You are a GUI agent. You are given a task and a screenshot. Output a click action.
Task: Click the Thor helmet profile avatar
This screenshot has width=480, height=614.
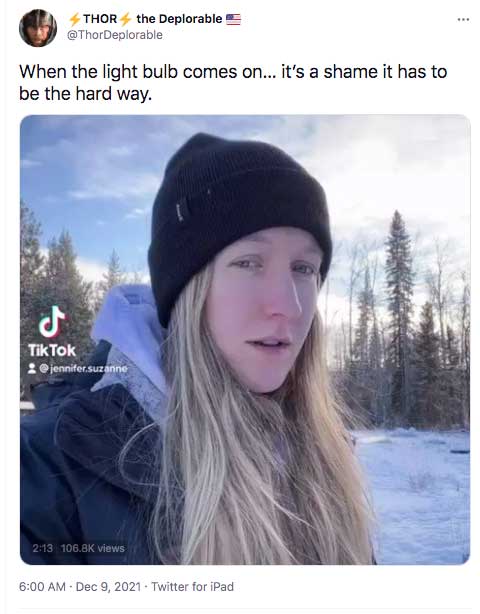[x=38, y=28]
